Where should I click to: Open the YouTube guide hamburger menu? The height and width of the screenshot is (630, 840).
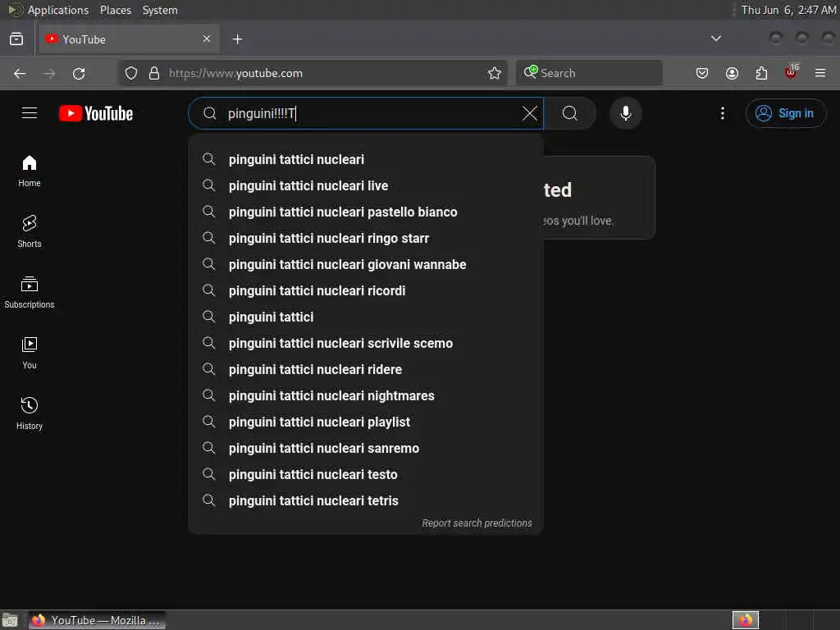[30, 113]
